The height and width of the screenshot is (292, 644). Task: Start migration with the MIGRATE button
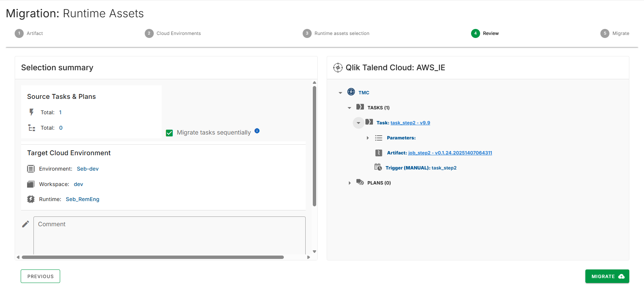[x=607, y=276]
